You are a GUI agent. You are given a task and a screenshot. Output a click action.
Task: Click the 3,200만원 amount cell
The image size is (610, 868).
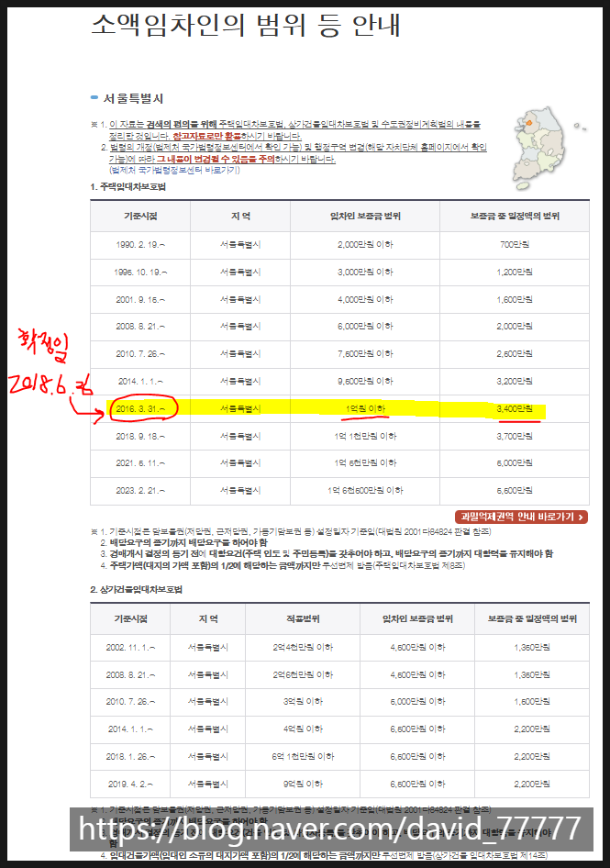pyautogui.click(x=515, y=382)
